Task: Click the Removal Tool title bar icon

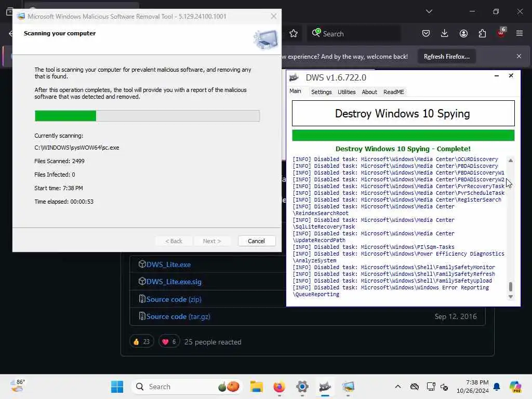Action: [x=21, y=16]
